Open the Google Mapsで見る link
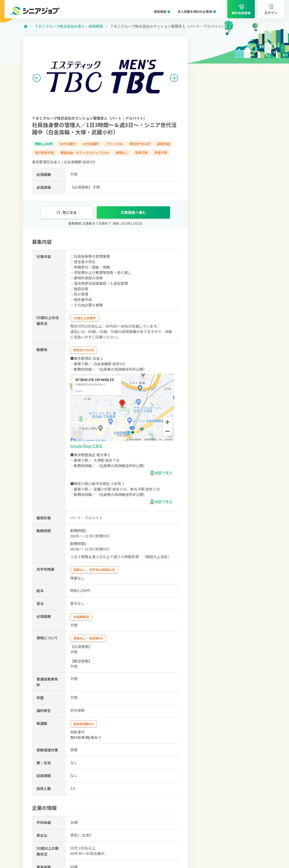 pos(86,446)
